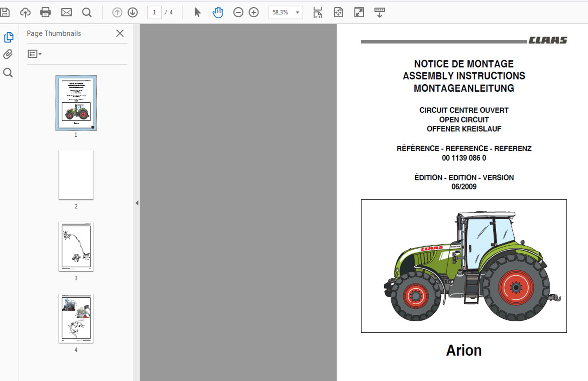
Task: Click the Selection arrow tool
Action: 197,12
